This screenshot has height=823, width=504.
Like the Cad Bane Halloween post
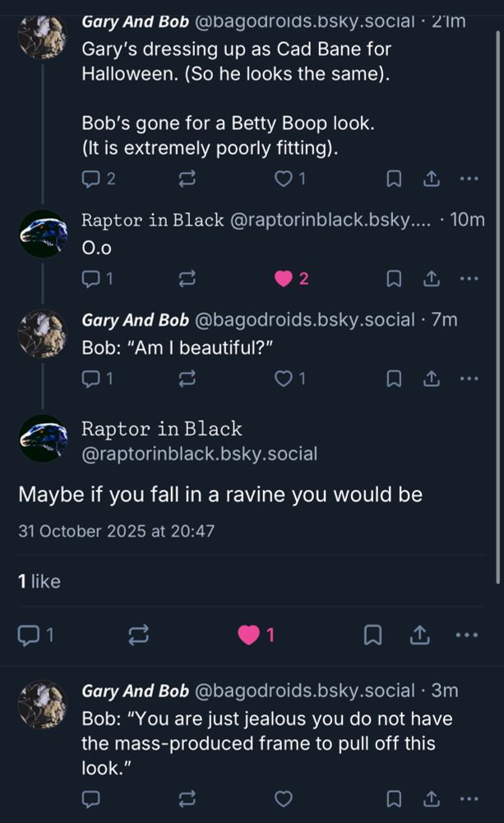click(x=284, y=179)
